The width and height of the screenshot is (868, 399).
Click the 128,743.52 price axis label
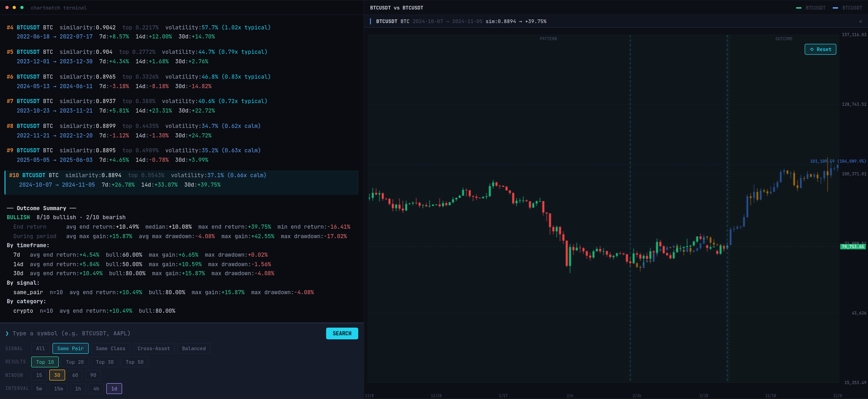coord(854,104)
